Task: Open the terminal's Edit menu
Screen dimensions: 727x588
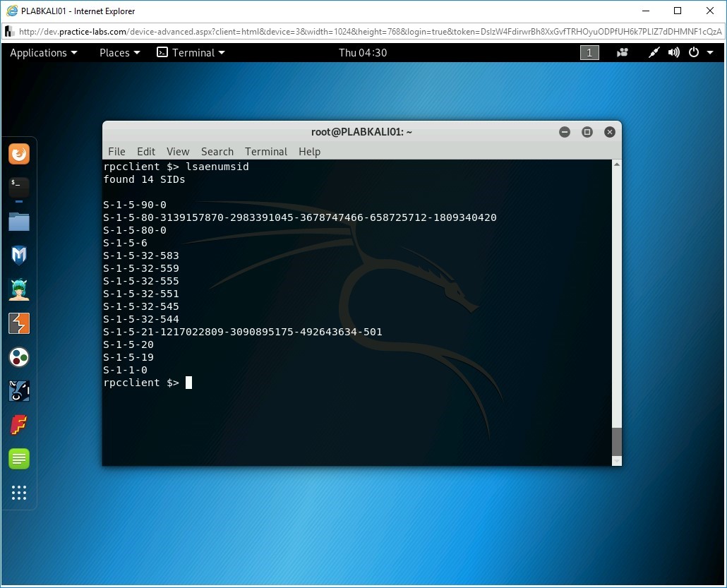Action: [x=146, y=152]
